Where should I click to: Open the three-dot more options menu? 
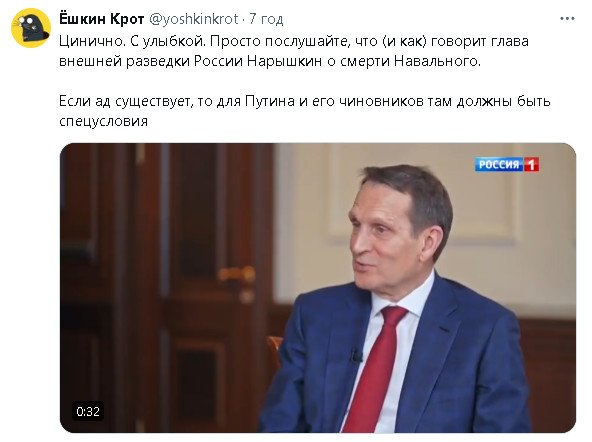click(567, 19)
